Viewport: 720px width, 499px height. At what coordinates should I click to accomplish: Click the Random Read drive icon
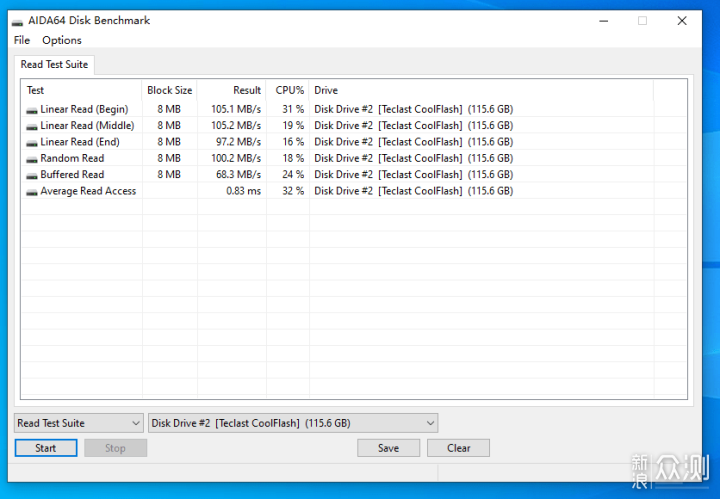click(x=32, y=159)
